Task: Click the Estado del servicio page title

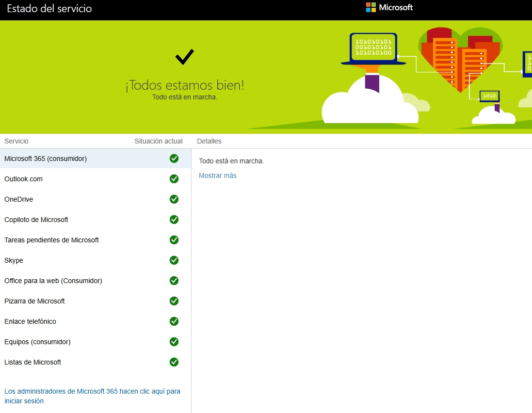Action: coord(49,8)
